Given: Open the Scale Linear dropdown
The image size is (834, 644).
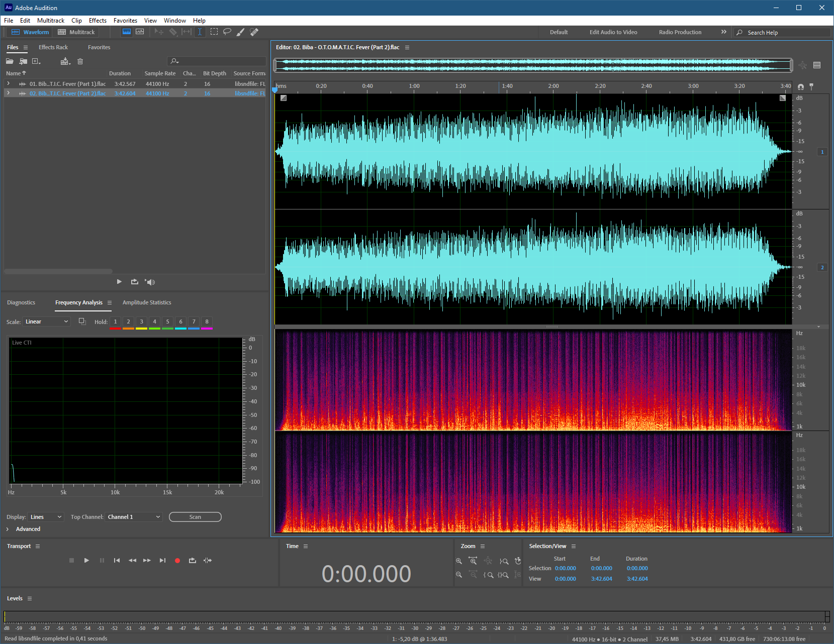Looking at the screenshot, I should 47,321.
